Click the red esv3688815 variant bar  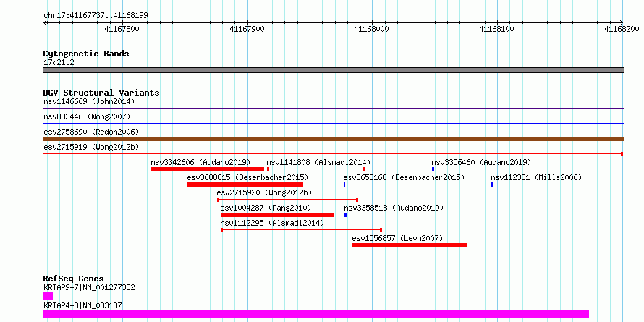tap(245, 185)
